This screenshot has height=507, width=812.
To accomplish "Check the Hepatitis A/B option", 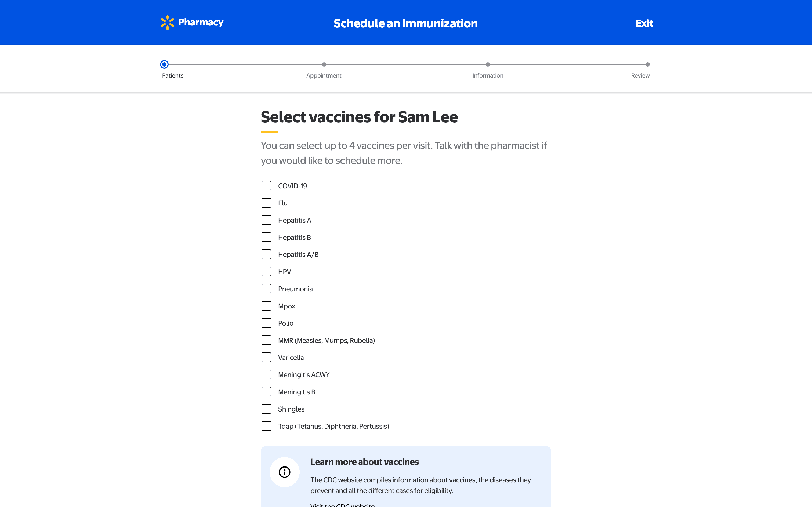I will click(266, 255).
